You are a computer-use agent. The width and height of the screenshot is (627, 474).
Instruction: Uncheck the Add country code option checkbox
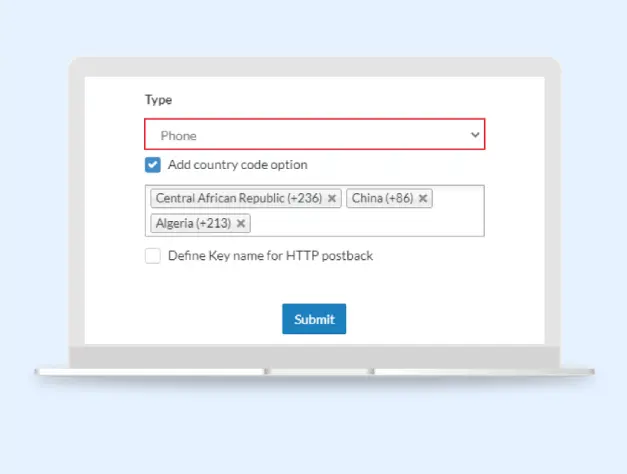153,165
